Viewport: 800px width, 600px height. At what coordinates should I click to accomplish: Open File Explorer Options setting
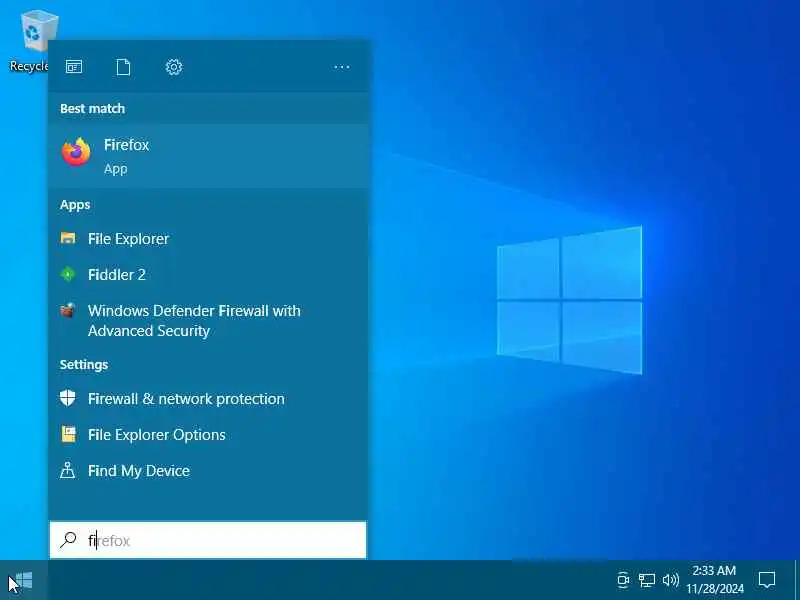pyautogui.click(x=208, y=435)
